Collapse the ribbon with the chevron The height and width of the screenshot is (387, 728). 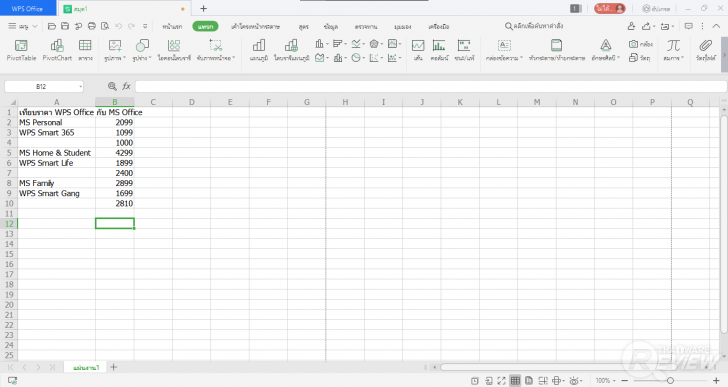tap(716, 26)
